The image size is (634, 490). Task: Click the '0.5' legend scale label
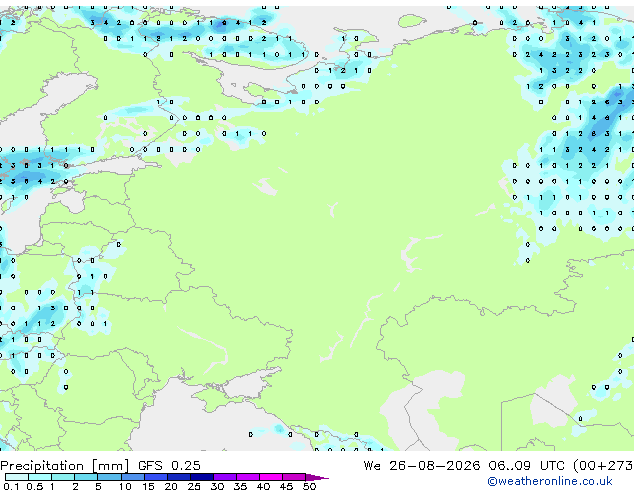[34, 486]
